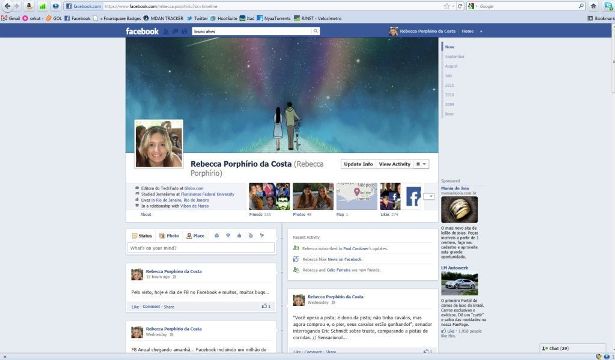Open the Foursquare Badges bookmark
615x360 pixels.
(117, 18)
